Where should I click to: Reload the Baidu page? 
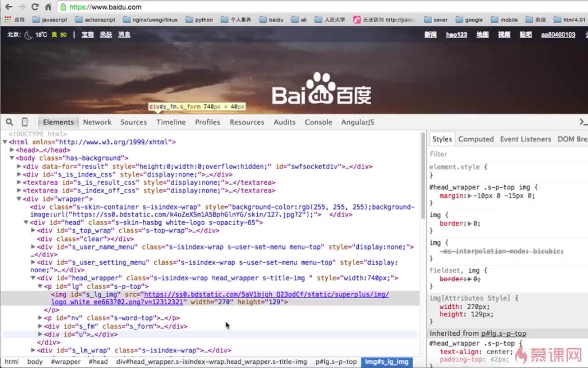click(x=35, y=7)
